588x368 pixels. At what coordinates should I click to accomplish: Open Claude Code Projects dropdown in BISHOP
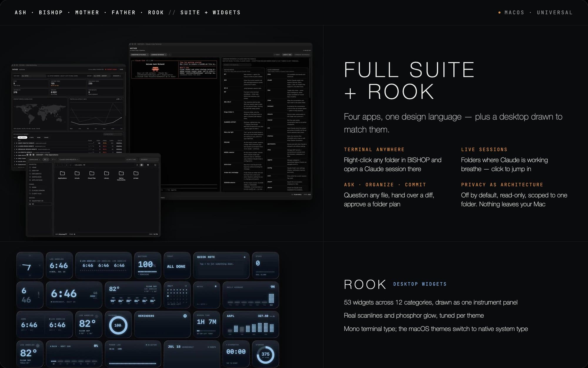click(x=69, y=160)
